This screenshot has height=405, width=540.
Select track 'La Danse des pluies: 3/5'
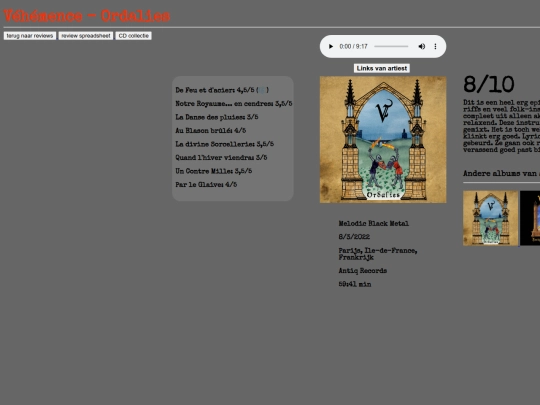217,117
